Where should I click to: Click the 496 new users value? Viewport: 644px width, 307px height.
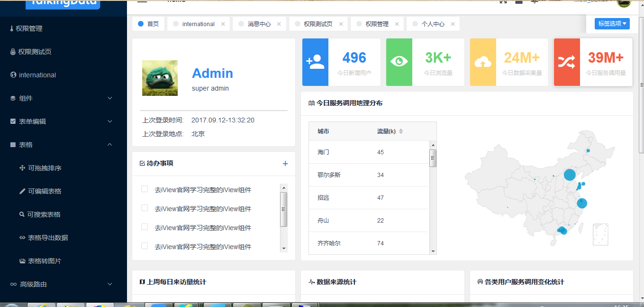pos(354,57)
